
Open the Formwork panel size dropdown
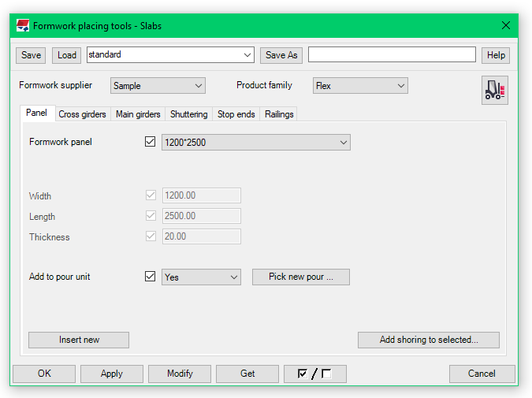[256, 143]
